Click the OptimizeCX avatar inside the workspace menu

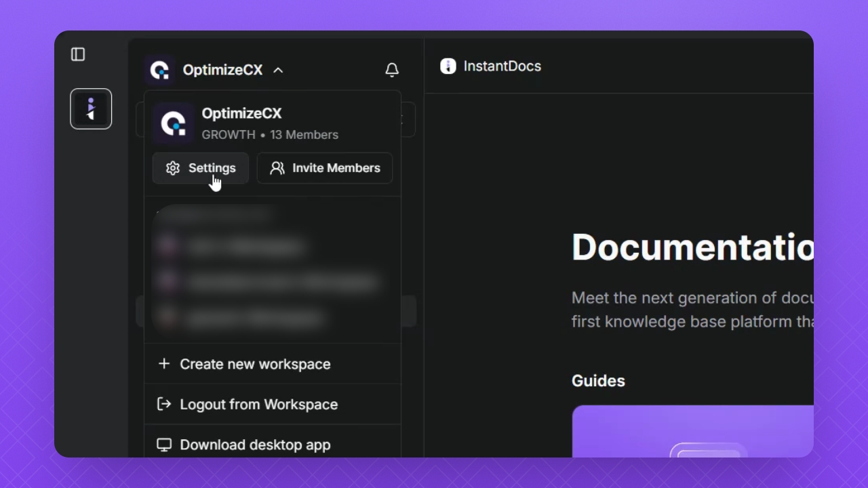[174, 123]
